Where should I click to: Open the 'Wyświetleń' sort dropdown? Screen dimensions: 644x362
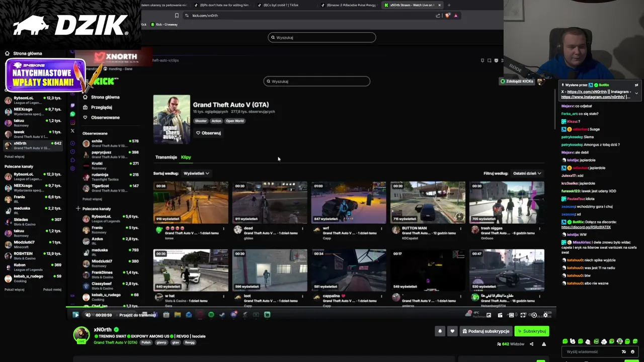[x=196, y=173]
